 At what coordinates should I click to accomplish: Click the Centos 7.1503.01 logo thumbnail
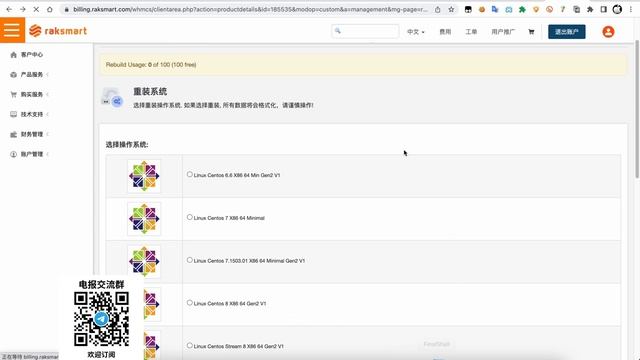144,262
